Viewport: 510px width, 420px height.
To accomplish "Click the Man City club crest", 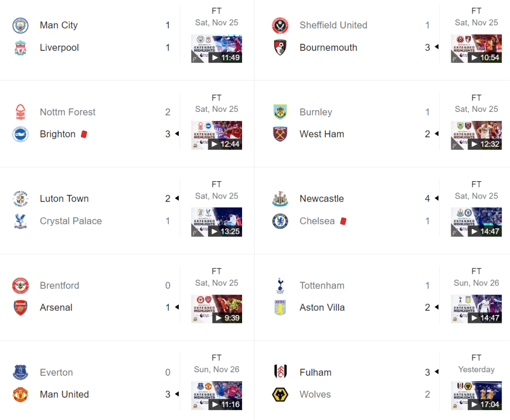I will tap(20, 25).
